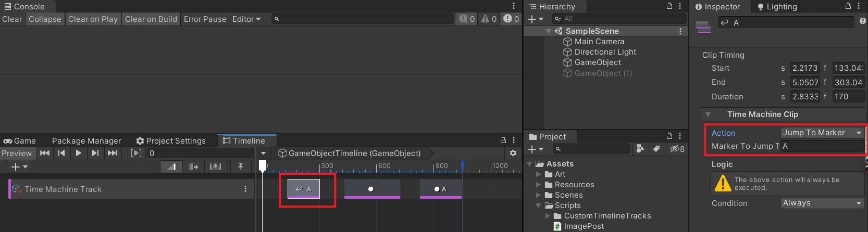Image resolution: width=868 pixels, height=232 pixels.
Task: Play the Timeline preview
Action: [78, 153]
